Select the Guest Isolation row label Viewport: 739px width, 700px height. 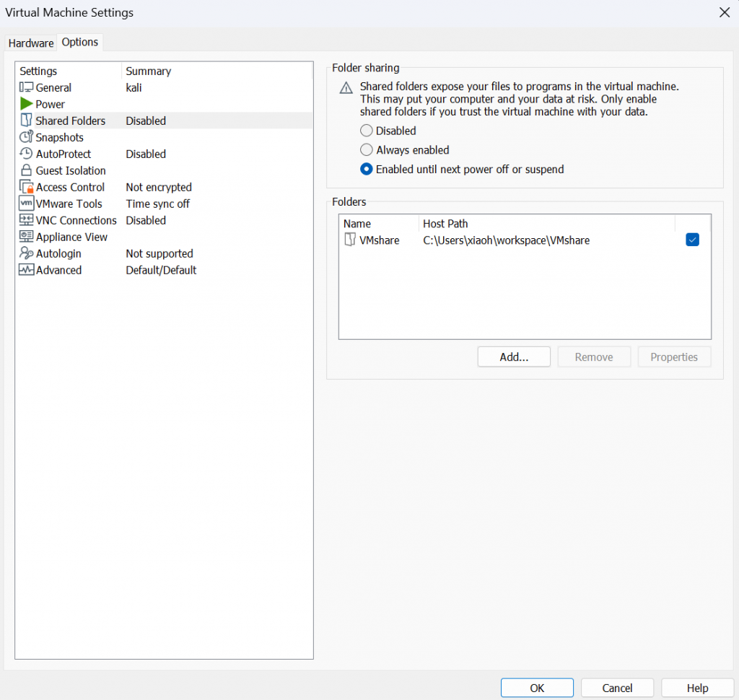[x=71, y=170]
